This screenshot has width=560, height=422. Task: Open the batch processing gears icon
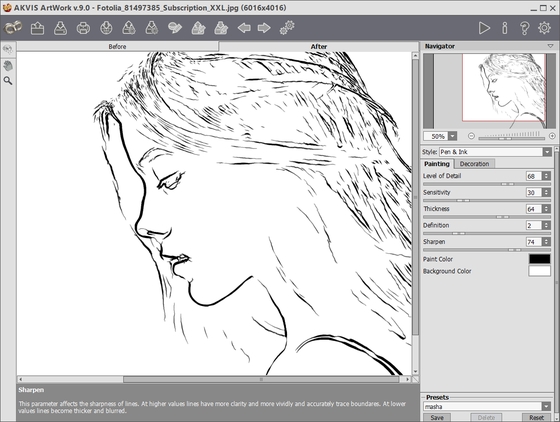[287, 28]
